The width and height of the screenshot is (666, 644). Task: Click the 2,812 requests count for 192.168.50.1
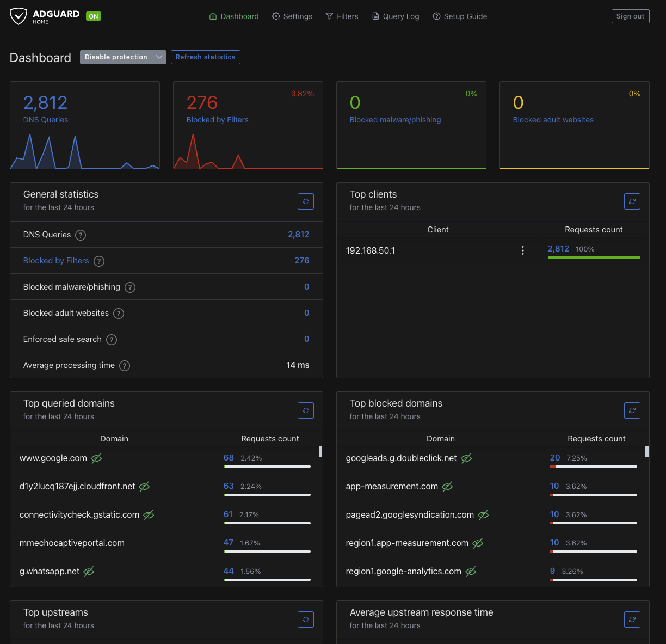click(558, 249)
